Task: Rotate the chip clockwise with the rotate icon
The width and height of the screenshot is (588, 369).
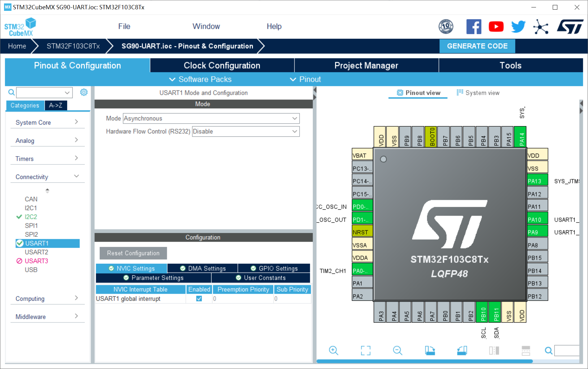Action: pos(430,350)
